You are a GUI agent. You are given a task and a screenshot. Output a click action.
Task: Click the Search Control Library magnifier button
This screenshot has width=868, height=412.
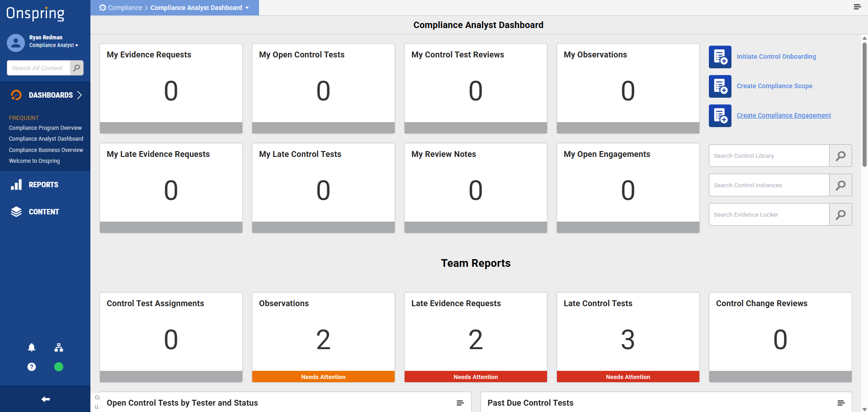pyautogui.click(x=840, y=156)
